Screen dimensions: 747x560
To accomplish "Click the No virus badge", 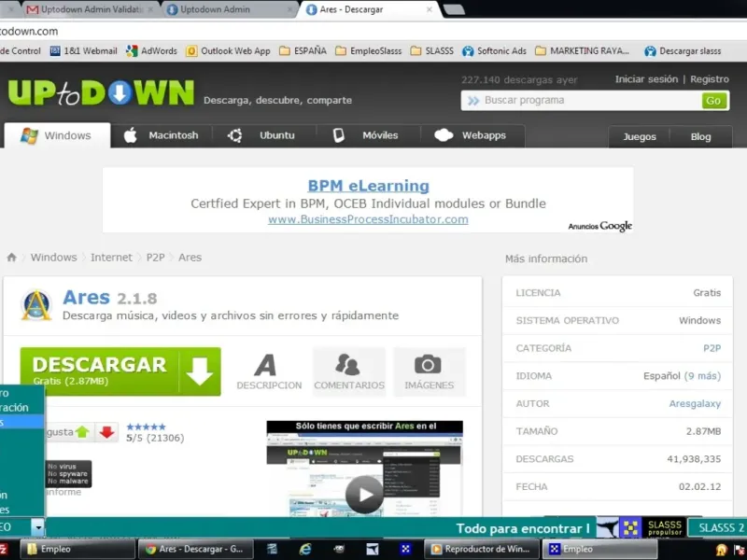I will point(68,474).
